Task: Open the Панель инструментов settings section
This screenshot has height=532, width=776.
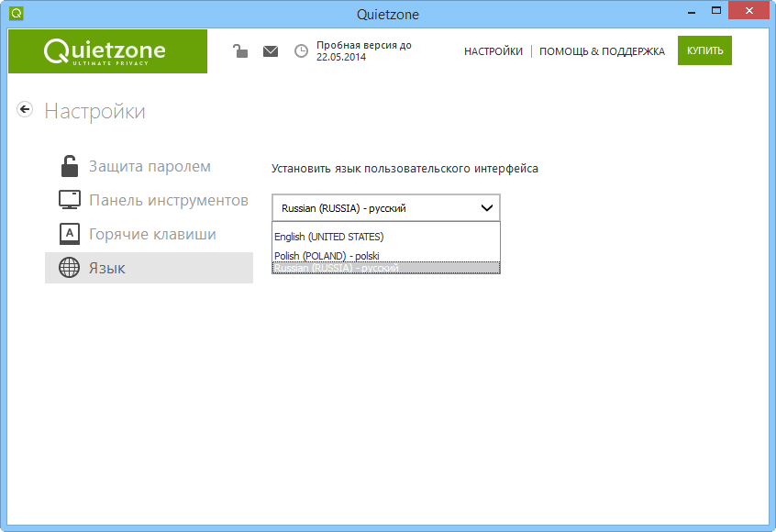Action: point(149,200)
